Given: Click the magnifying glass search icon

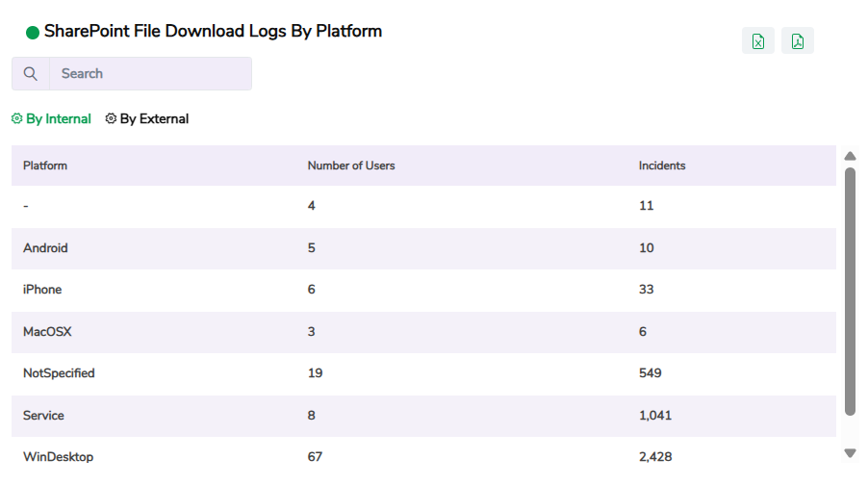Looking at the screenshot, I should coord(31,74).
